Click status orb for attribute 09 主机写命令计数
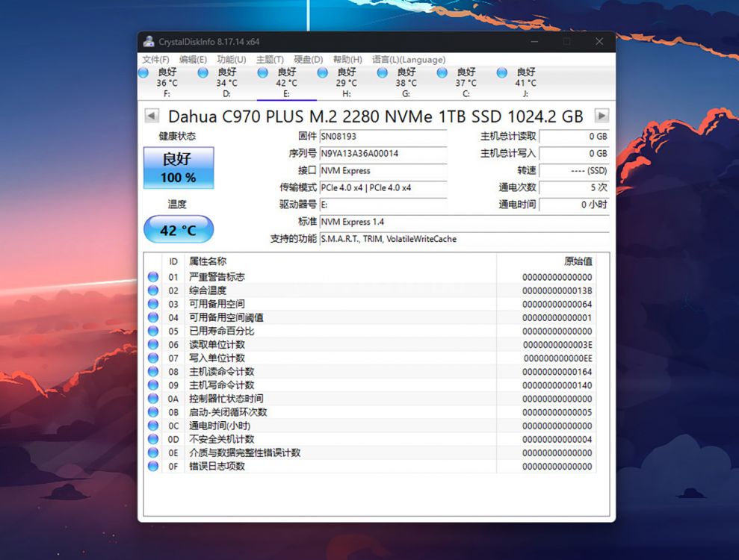This screenshot has width=739, height=560. pyautogui.click(x=153, y=385)
